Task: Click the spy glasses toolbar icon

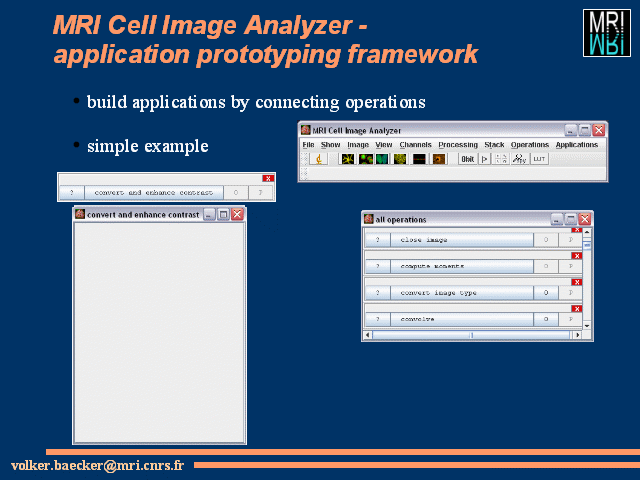Action: 519,159
